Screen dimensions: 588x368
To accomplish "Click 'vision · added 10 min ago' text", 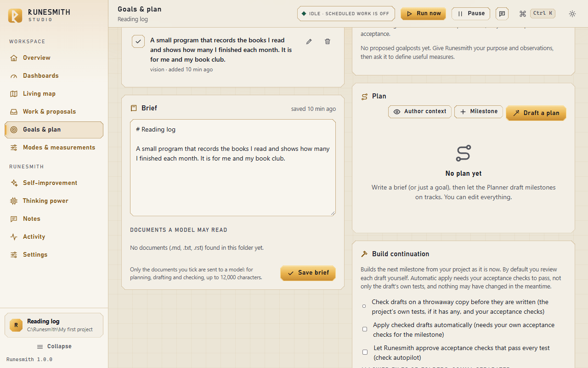I will pos(181,69).
